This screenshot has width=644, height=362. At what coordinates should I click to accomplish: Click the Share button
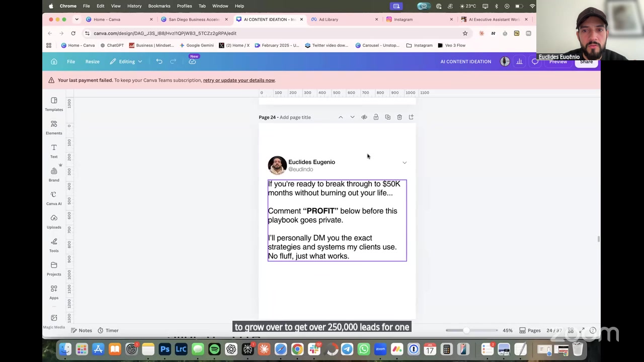click(x=586, y=62)
